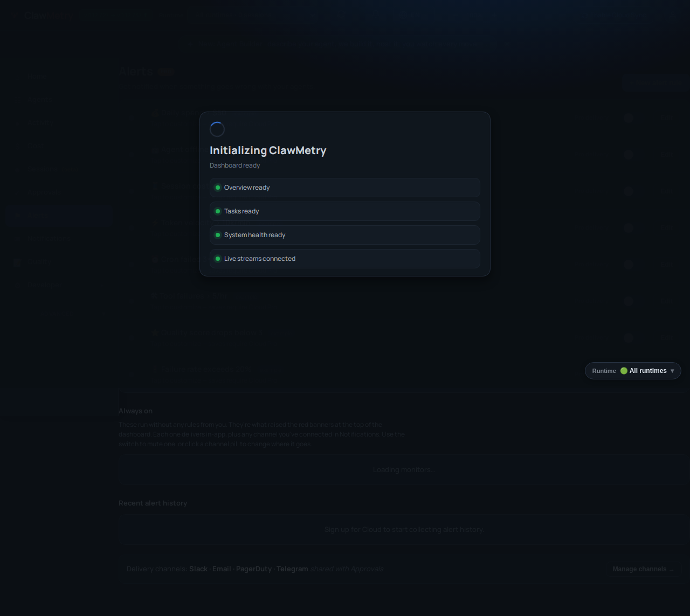Open the Runtime 'All runtimes' dropdown

click(x=633, y=371)
